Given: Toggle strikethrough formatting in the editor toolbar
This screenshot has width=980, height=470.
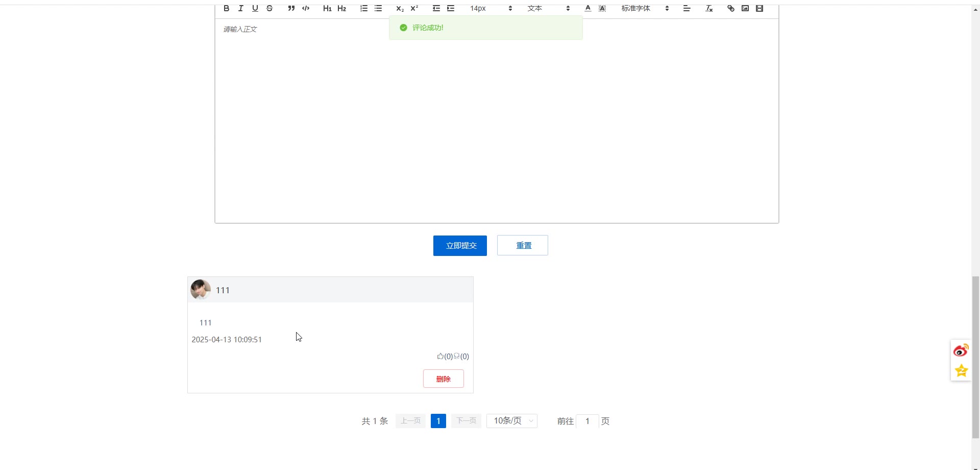Looking at the screenshot, I should click(269, 8).
